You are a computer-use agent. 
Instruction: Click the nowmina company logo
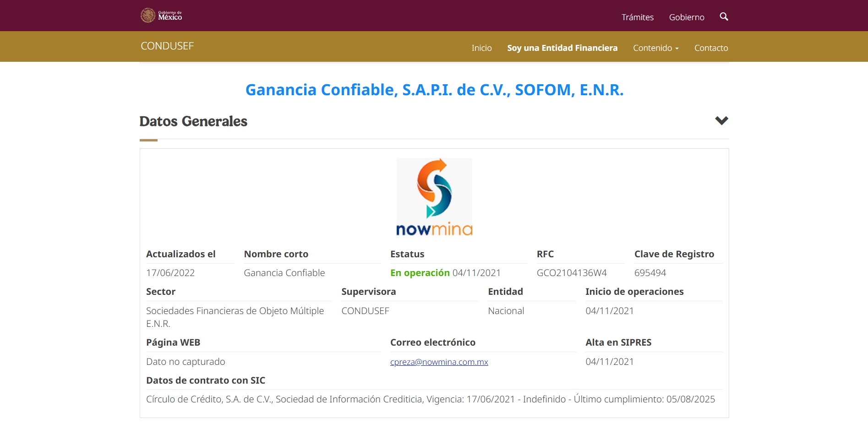coord(434,197)
